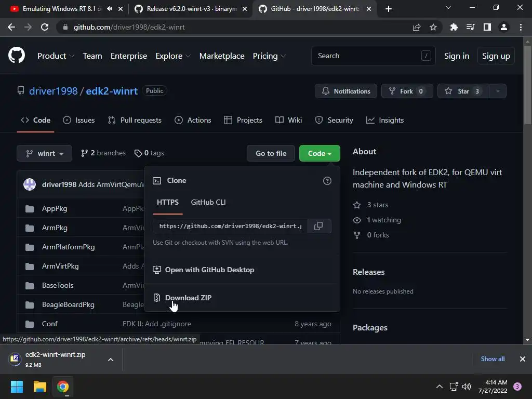Switch to Release v6.2.0-winrt-v3 browser tab

(191, 9)
